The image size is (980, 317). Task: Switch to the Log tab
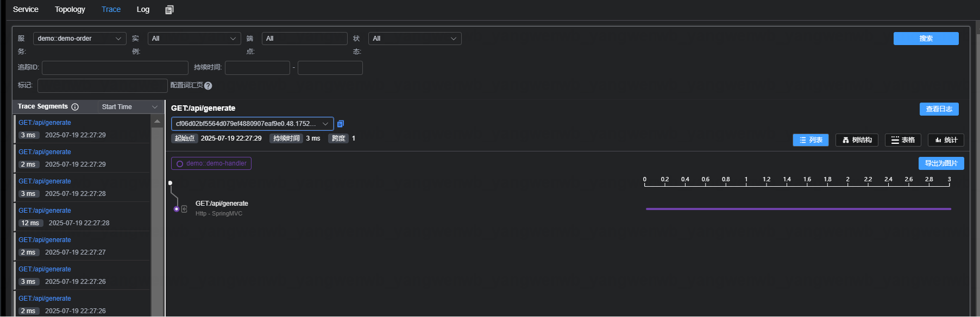143,9
